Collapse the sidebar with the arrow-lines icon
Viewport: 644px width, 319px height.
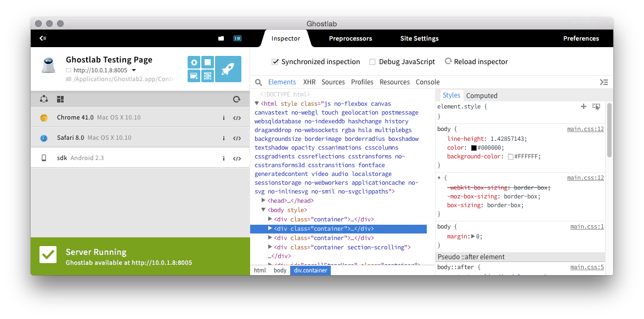click(43, 38)
